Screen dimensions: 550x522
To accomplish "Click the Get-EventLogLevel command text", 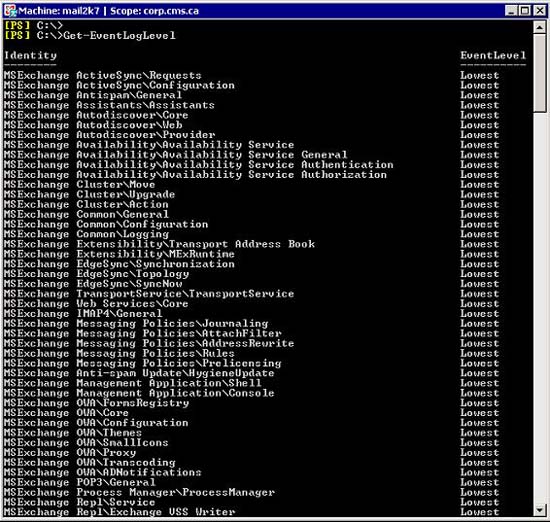I will [119, 35].
